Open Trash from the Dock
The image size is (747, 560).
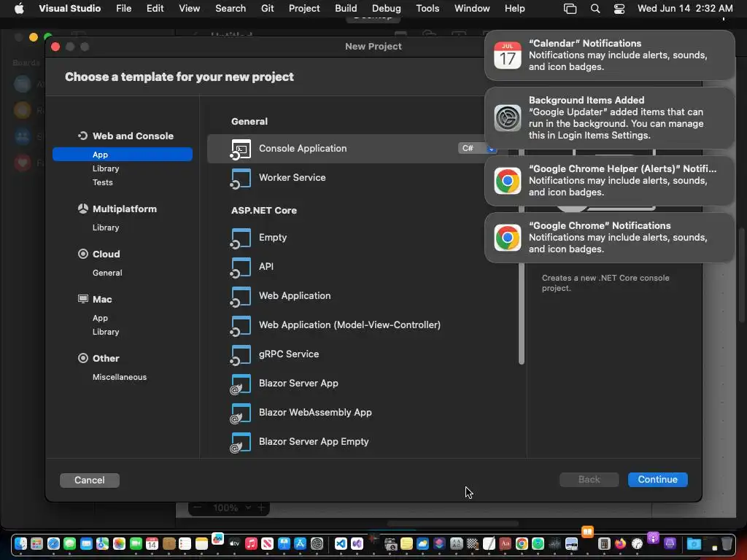pos(727,543)
